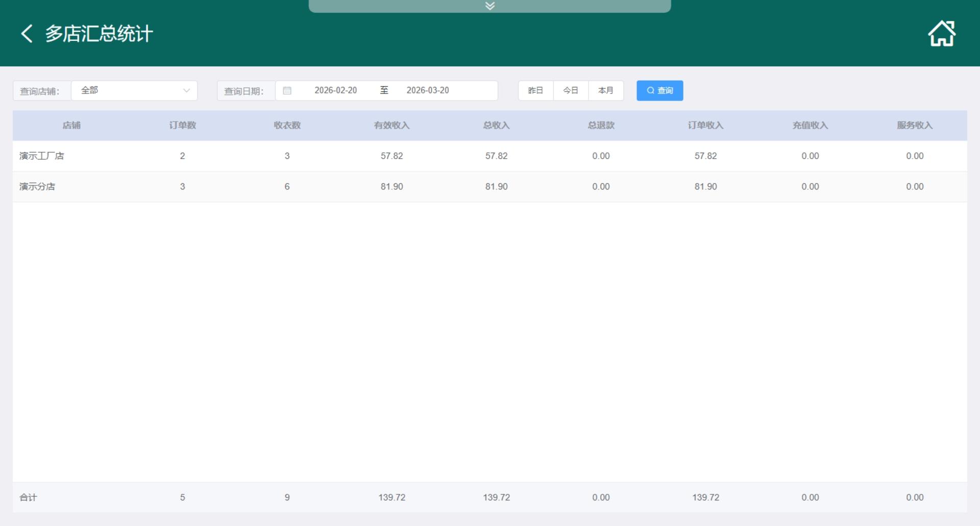Click the 合计 total row label
980x526 pixels.
click(x=28, y=497)
